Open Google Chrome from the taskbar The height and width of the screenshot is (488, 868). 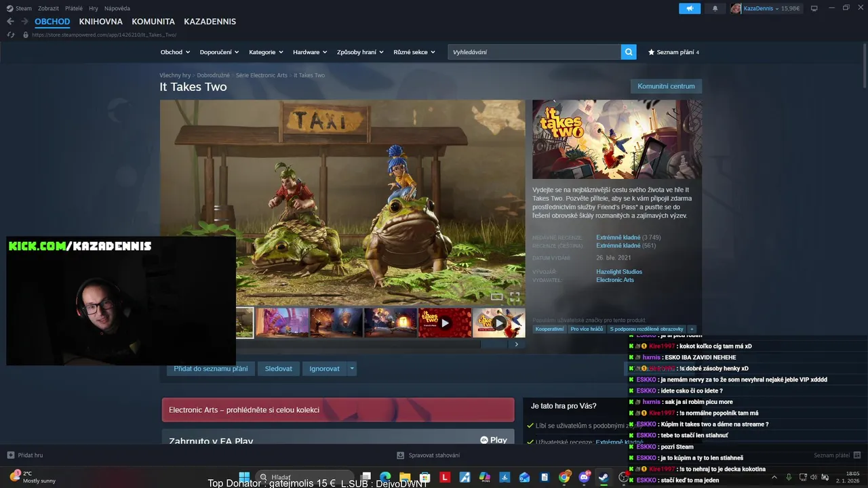[564, 477]
